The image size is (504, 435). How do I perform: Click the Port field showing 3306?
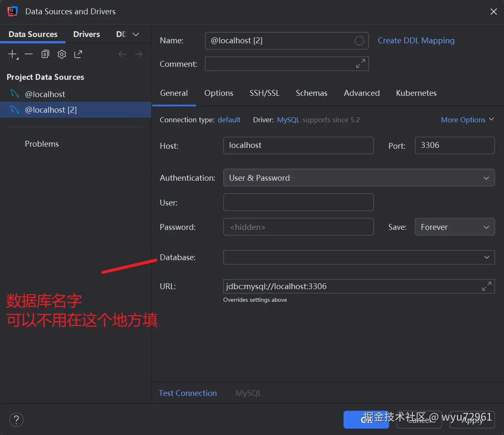[x=454, y=145]
